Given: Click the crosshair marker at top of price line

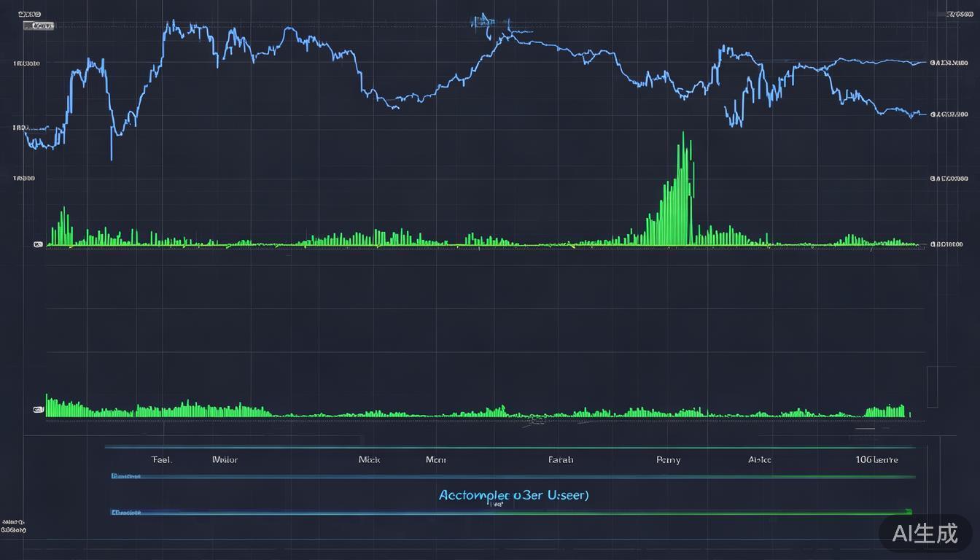Looking at the screenshot, I should [x=483, y=22].
